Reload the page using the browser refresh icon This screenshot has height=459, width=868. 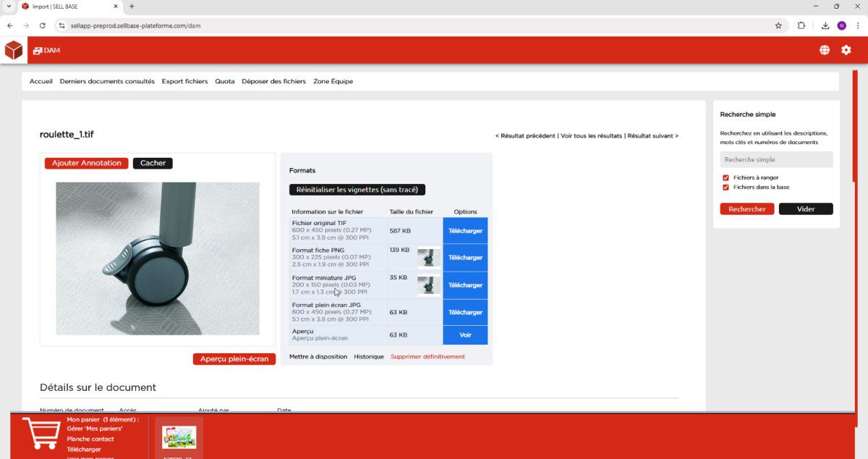click(43, 25)
